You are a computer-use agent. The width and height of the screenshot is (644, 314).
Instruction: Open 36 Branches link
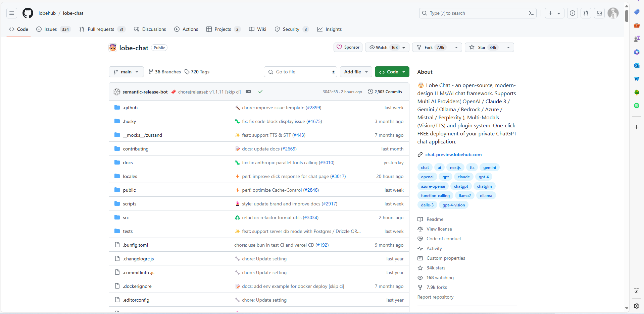point(164,72)
